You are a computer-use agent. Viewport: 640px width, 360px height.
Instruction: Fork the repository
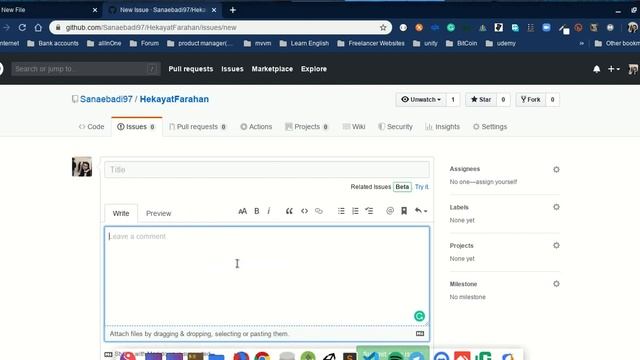[531, 100]
